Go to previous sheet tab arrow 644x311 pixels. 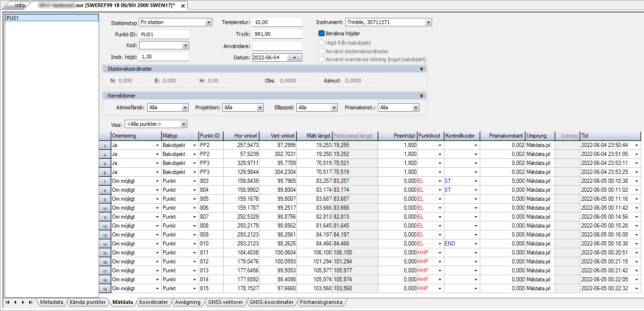click(x=15, y=302)
